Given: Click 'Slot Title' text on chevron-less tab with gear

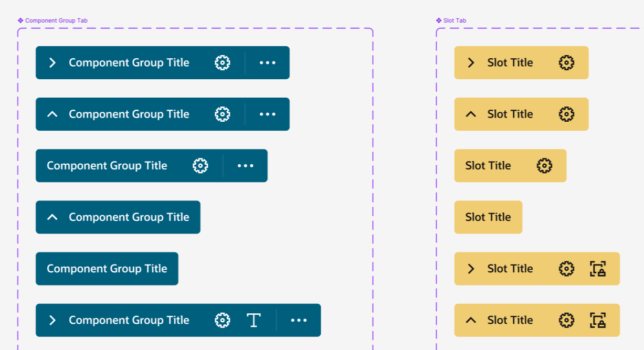Looking at the screenshot, I should [x=488, y=165].
